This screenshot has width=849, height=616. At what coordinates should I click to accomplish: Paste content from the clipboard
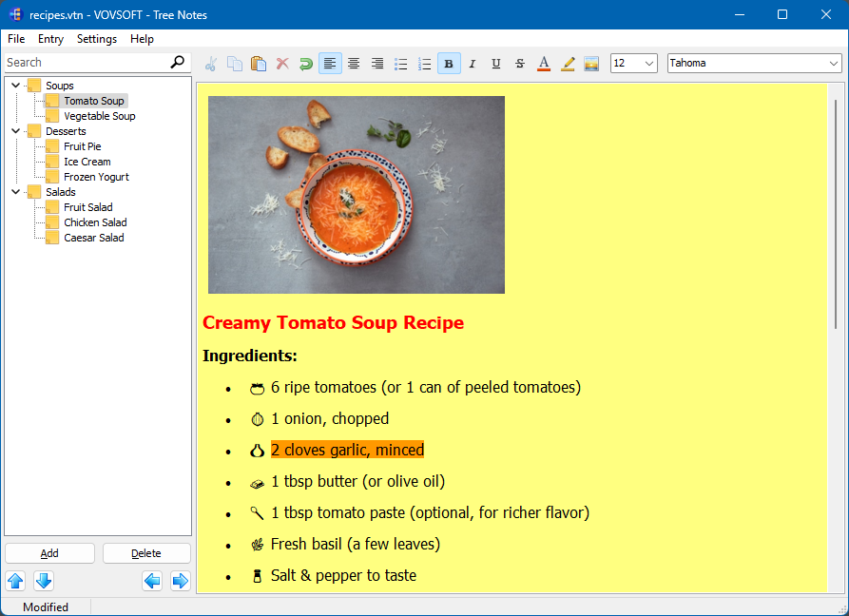tap(258, 63)
